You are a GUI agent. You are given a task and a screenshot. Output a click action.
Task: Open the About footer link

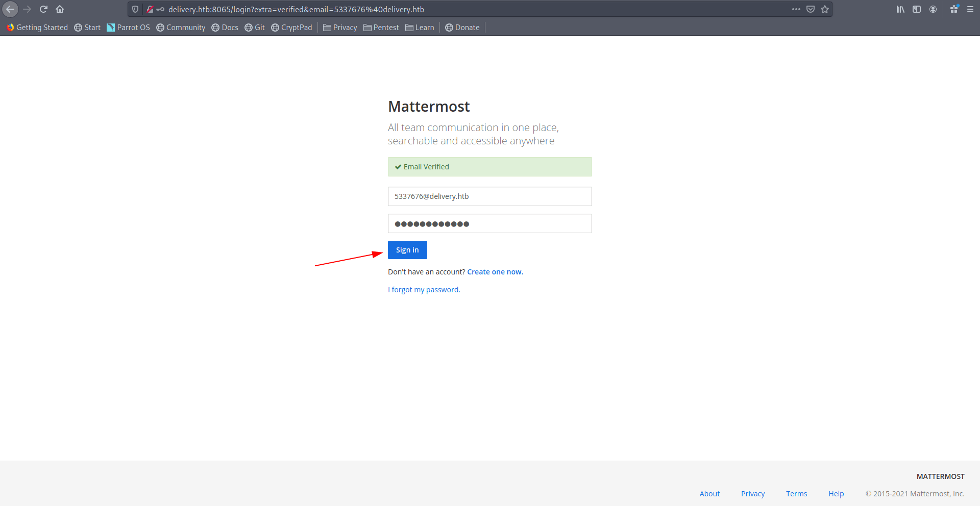point(709,494)
